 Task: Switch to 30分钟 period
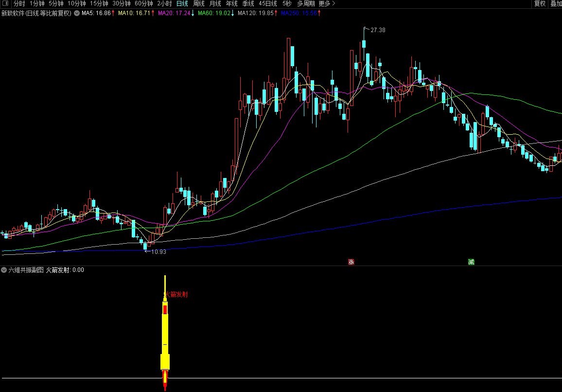121,3
